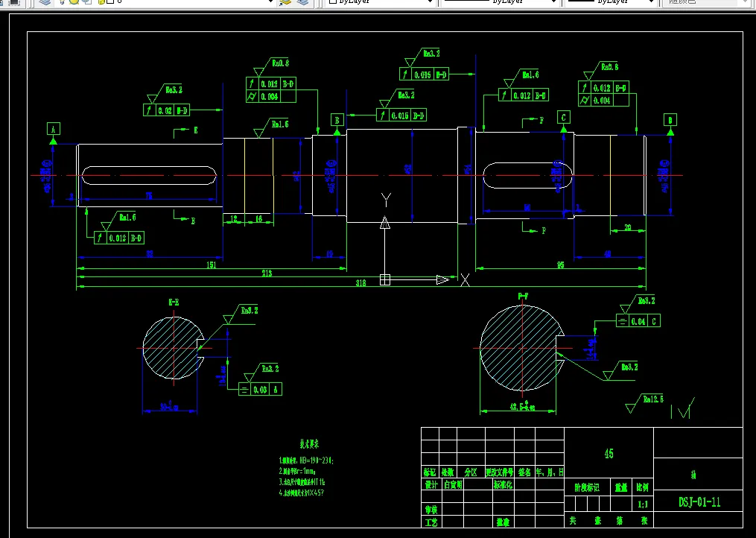756x538 pixels.
Task: Select the 42.5 section dimension
Action: (522, 406)
